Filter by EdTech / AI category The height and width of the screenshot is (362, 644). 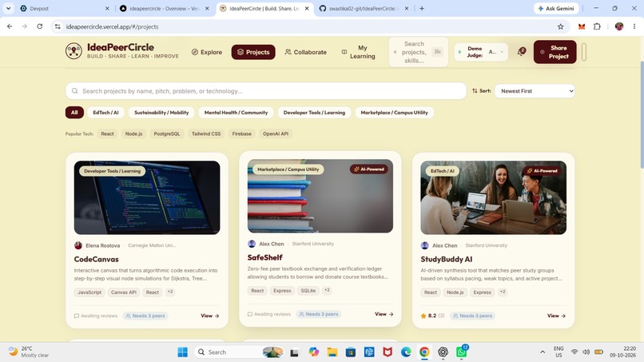[105, 112]
